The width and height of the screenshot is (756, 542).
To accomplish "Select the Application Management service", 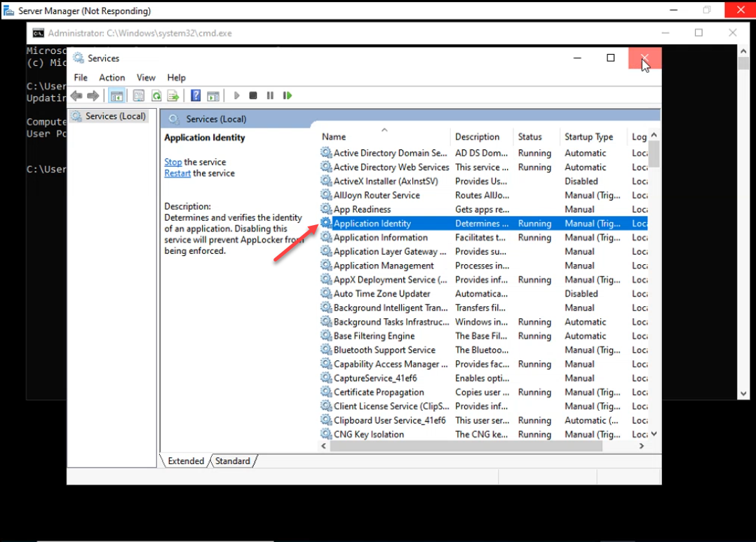I will point(484,265).
